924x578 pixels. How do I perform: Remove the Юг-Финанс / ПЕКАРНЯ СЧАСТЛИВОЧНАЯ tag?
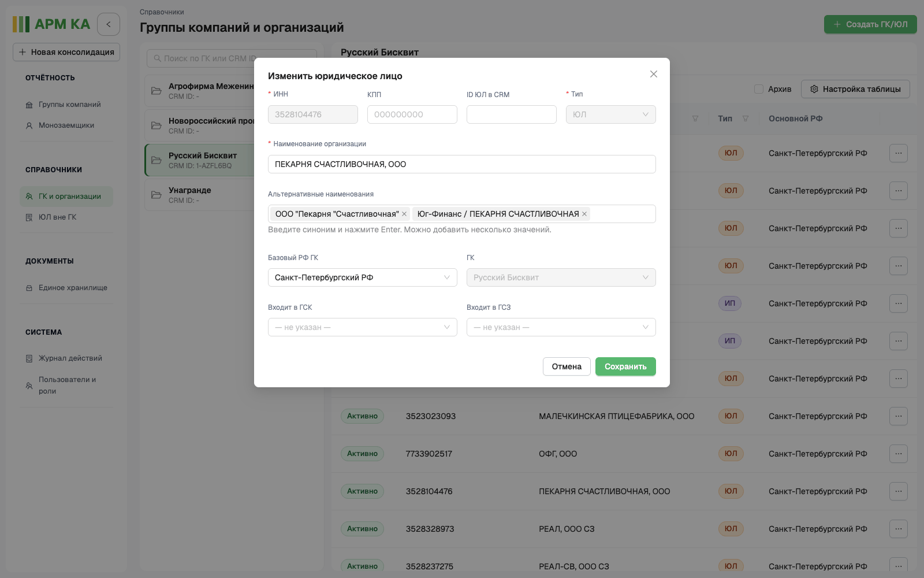pyautogui.click(x=584, y=214)
